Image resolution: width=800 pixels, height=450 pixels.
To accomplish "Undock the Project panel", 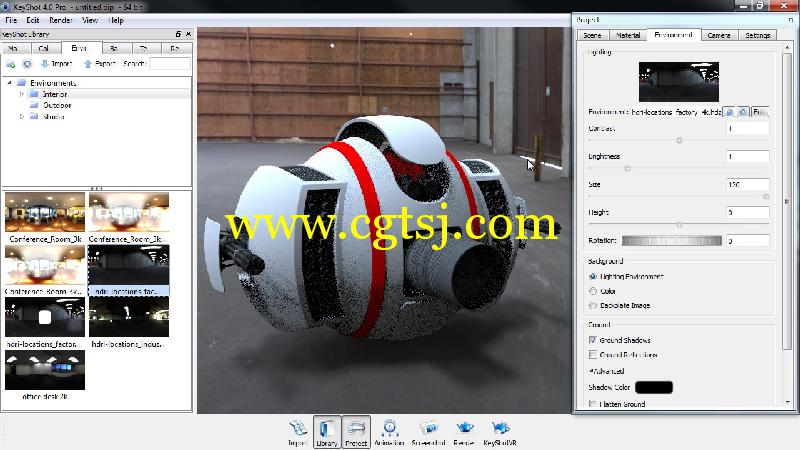I will pos(790,20).
